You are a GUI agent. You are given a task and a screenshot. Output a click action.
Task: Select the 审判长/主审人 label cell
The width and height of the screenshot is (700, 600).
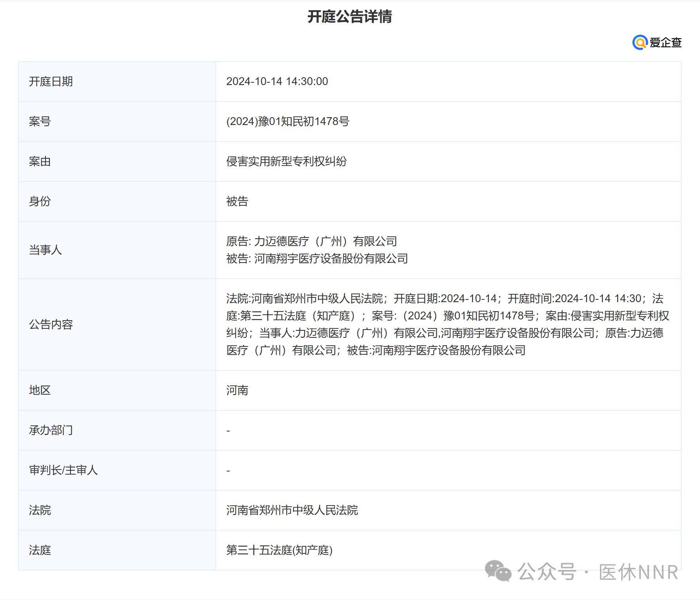[117, 470]
